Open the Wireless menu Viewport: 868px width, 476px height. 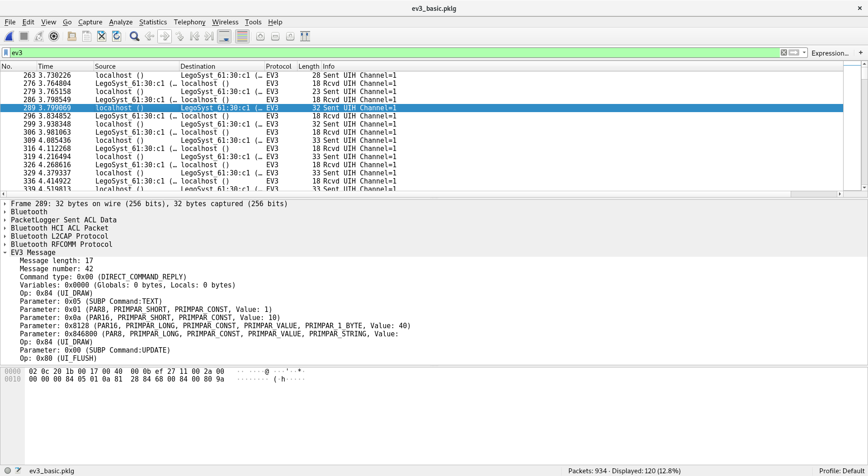(225, 22)
